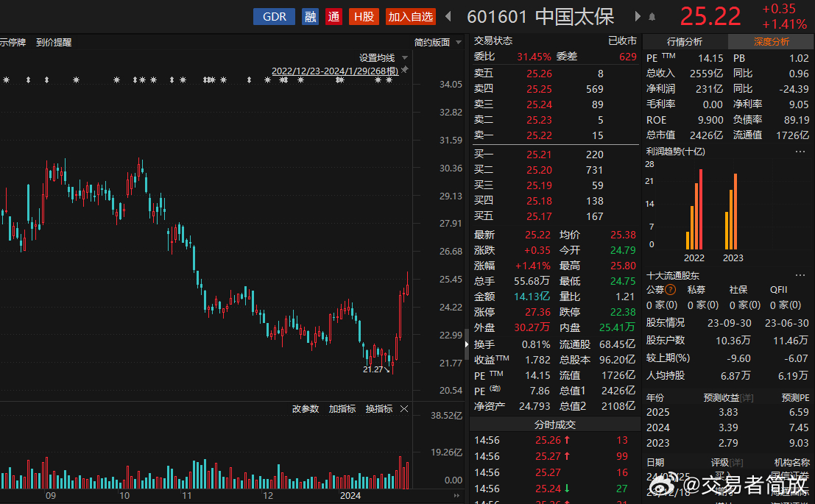Screen dimensions: 815x504
Task: Open the H股 link button
Action: click(x=364, y=17)
